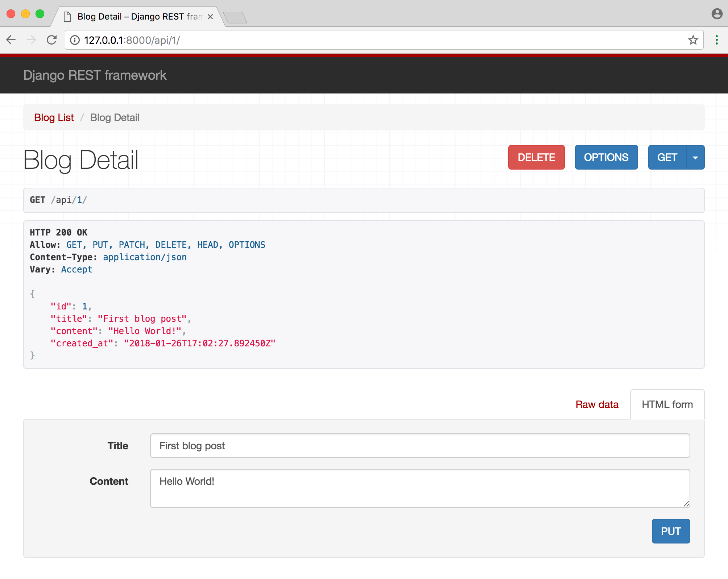Screen dimensions: 728x579
Task: Click the browser back arrow
Action: tap(11, 40)
